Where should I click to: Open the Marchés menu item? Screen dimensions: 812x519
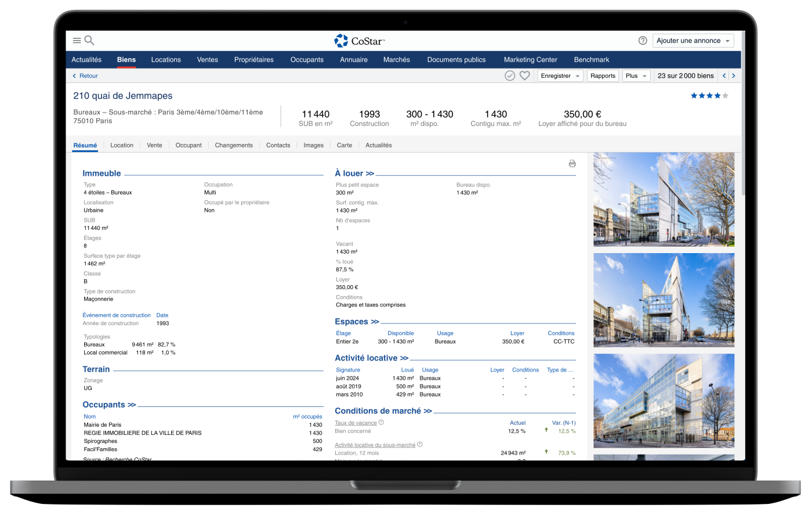[396, 60]
